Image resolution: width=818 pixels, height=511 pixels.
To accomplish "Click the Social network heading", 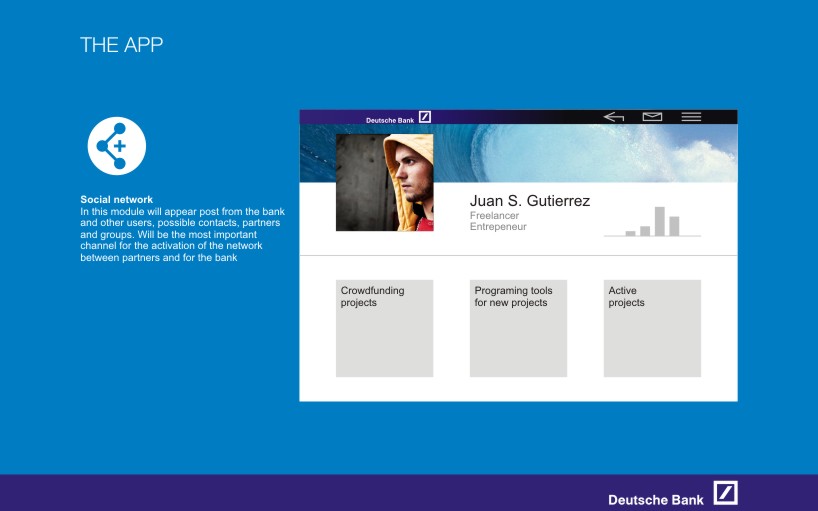I will tap(116, 200).
